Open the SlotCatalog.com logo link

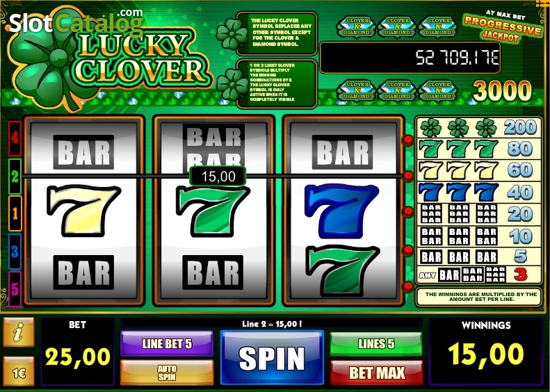(x=76, y=22)
